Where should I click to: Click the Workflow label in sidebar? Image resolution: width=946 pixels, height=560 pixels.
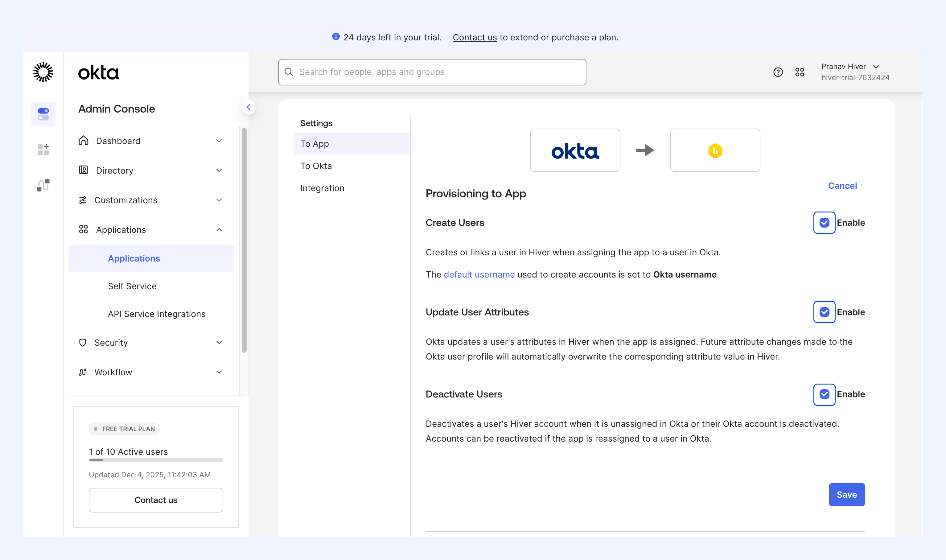click(113, 372)
